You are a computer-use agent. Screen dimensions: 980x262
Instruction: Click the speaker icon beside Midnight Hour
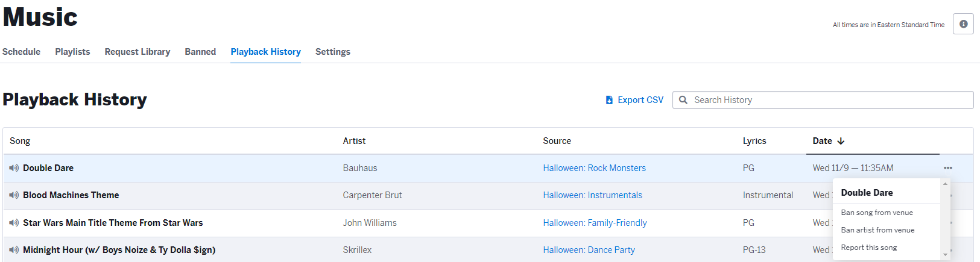click(x=14, y=250)
